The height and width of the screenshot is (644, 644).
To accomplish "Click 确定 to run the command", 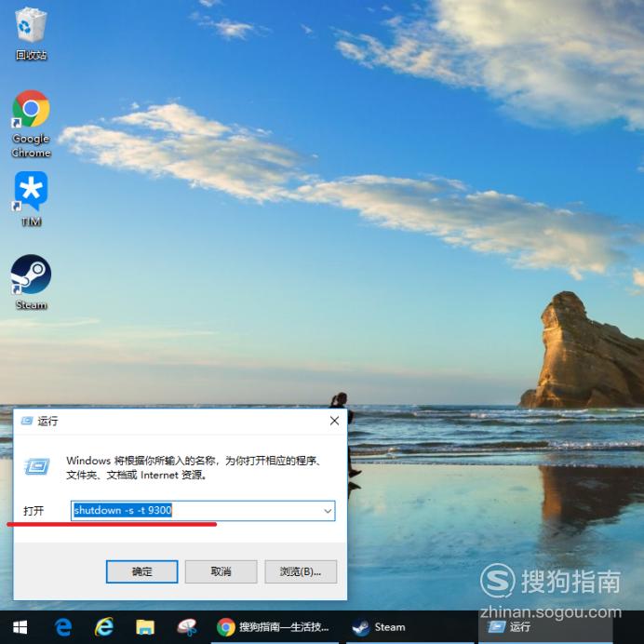I will (141, 571).
